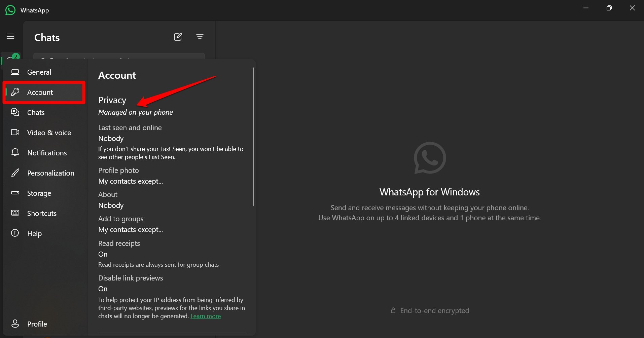Open the hamburger navigation menu
This screenshot has width=644, height=338.
tap(10, 36)
